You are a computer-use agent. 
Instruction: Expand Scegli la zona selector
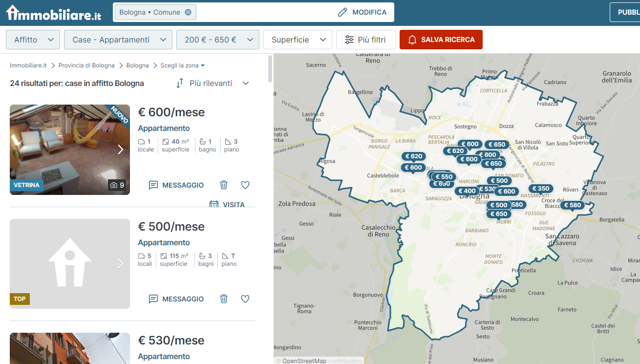click(183, 65)
